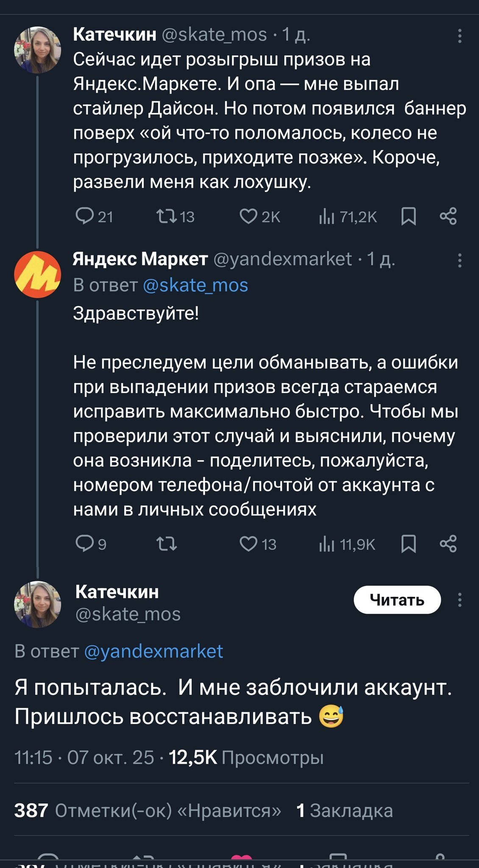
Task: Open the @yandexmarket mention in main tweet
Action: [153, 651]
